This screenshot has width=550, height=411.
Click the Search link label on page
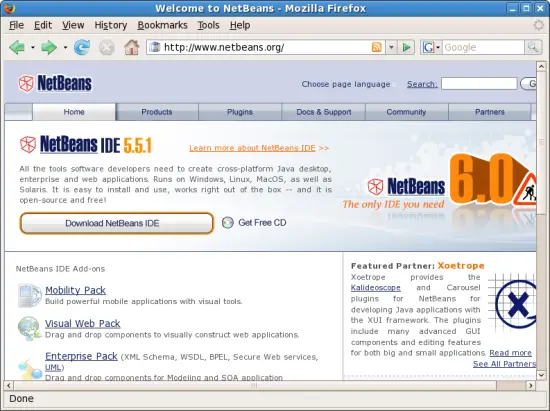[422, 84]
